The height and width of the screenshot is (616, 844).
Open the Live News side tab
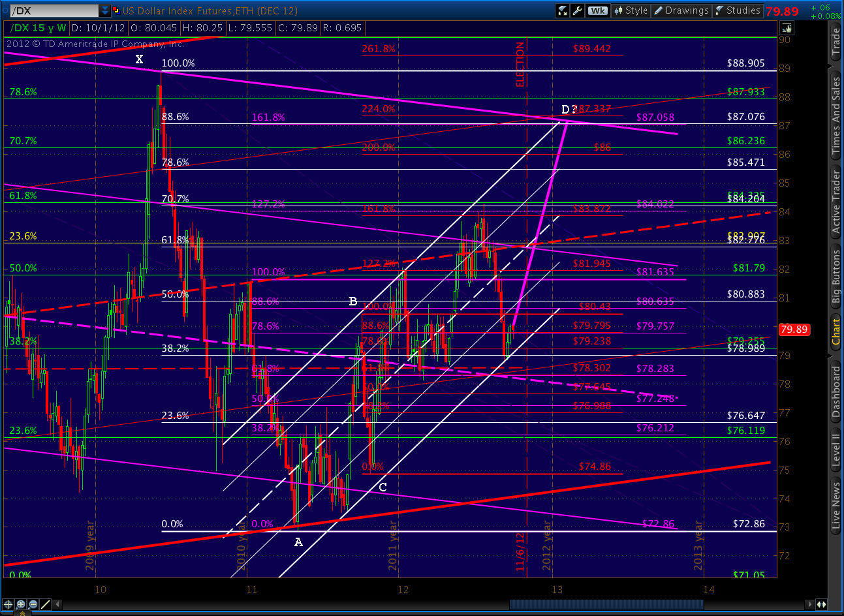click(836, 504)
